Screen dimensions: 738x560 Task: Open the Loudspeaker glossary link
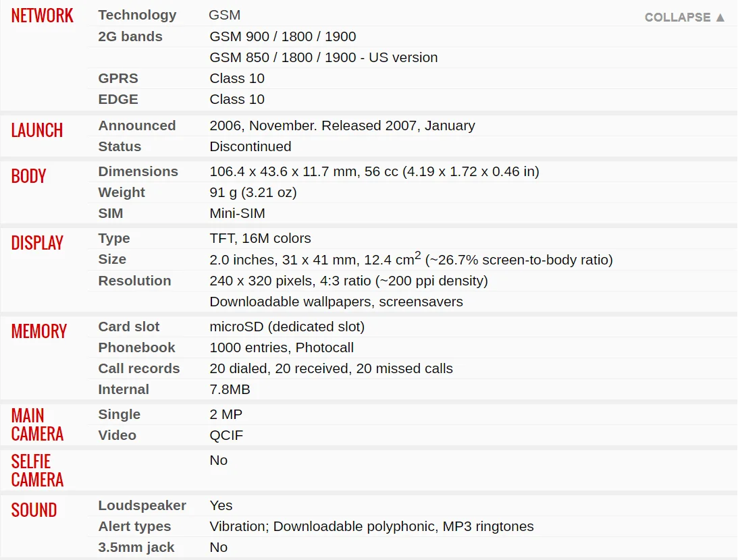[x=142, y=505]
